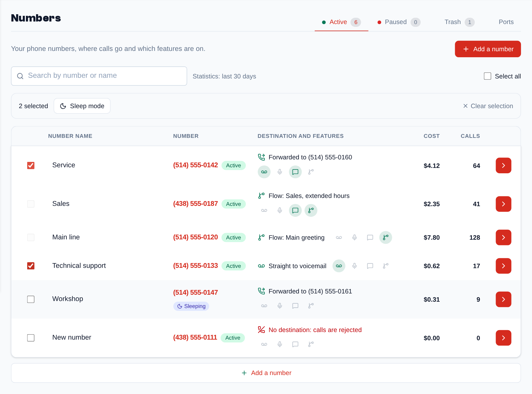Open the Trash tab
The image size is (532, 394).
click(x=459, y=22)
